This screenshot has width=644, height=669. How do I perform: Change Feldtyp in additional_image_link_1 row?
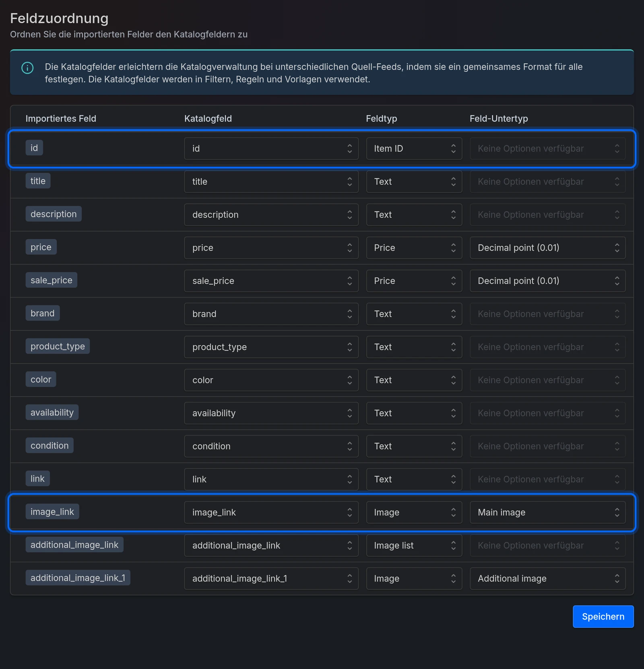coord(414,578)
